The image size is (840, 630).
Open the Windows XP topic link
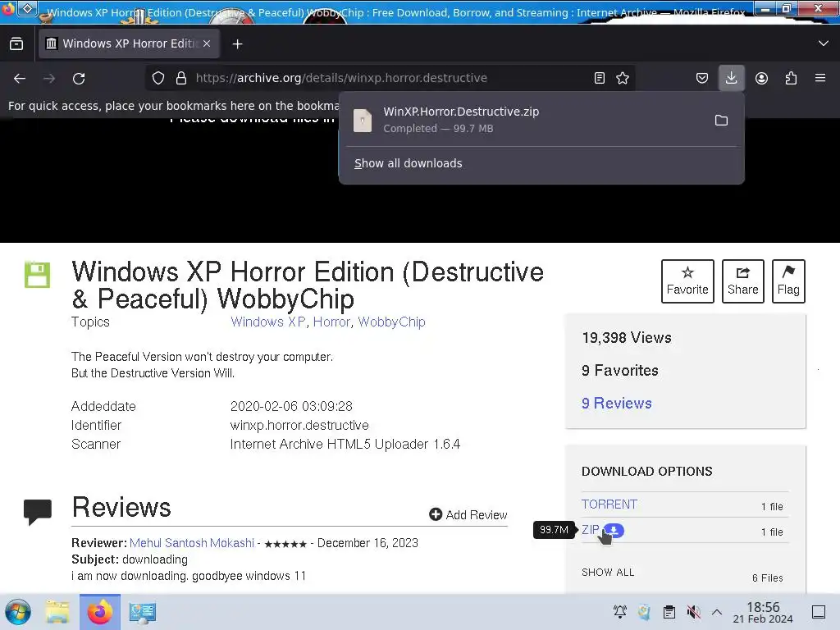pos(268,322)
